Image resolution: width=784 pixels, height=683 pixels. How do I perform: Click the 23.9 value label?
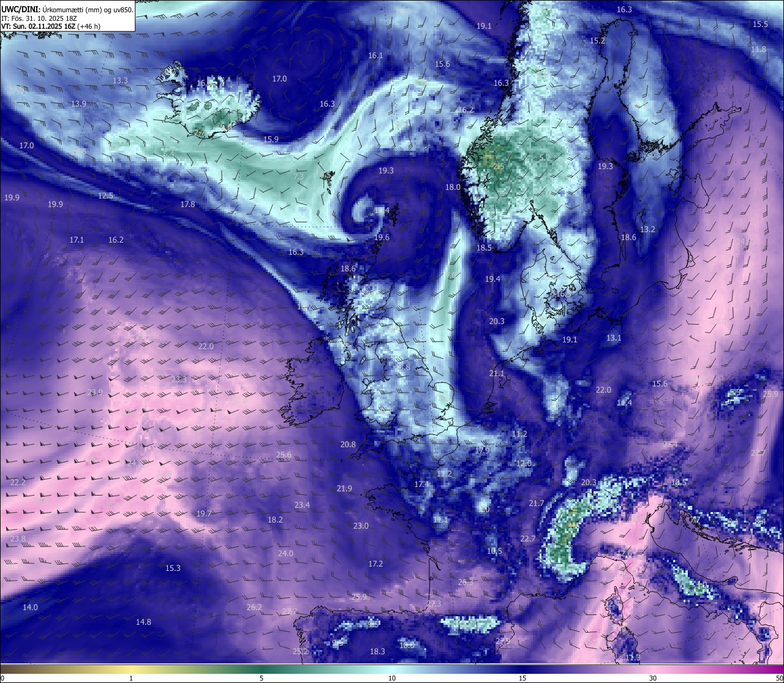tap(95, 392)
